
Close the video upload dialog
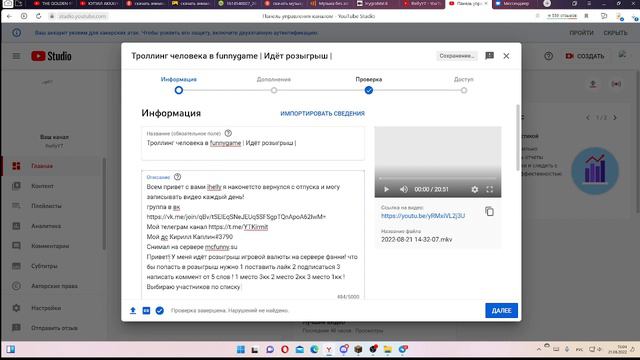(506, 56)
